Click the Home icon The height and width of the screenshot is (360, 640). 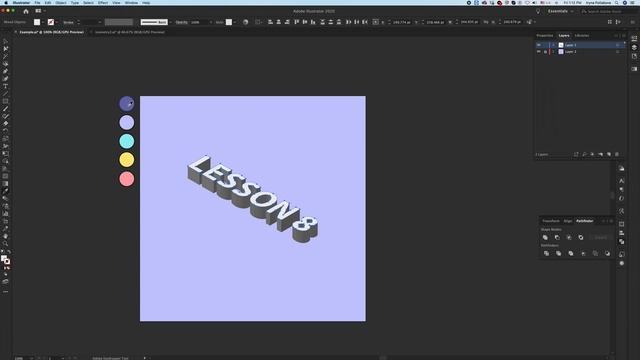click(x=26, y=11)
